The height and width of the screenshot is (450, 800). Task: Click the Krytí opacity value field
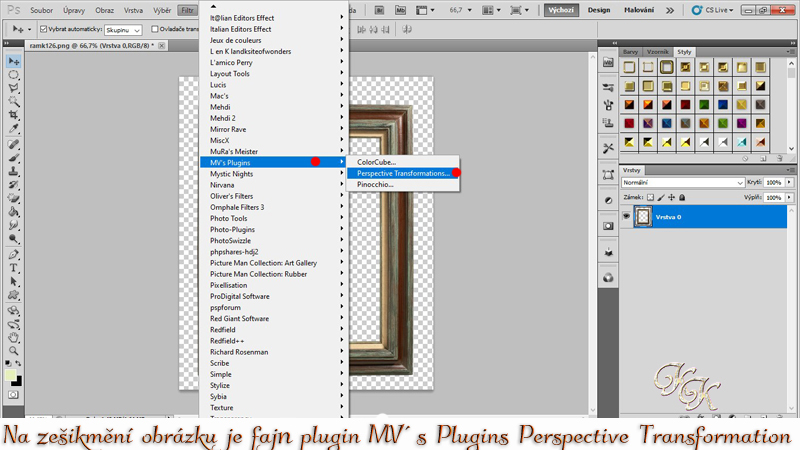coord(774,182)
